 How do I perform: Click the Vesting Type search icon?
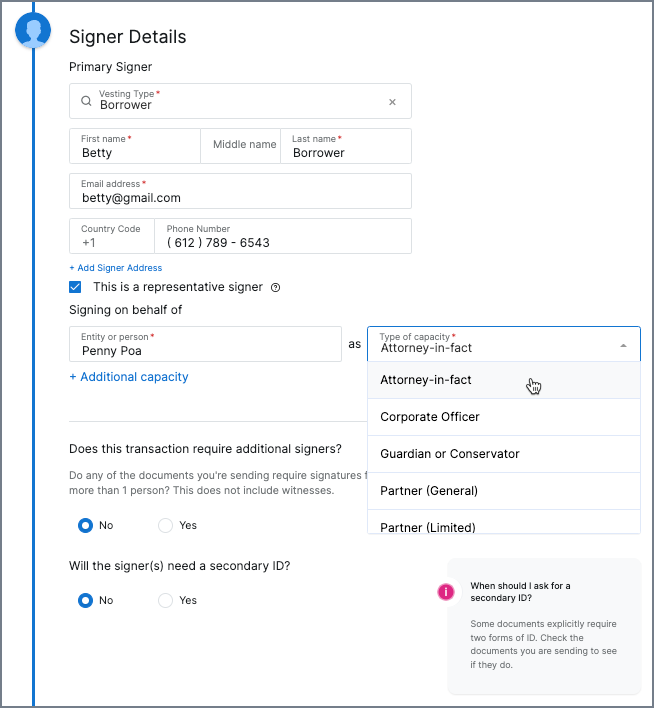coord(86,101)
